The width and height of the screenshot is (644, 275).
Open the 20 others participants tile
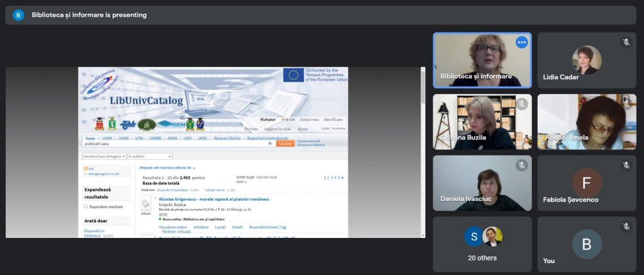point(482,244)
